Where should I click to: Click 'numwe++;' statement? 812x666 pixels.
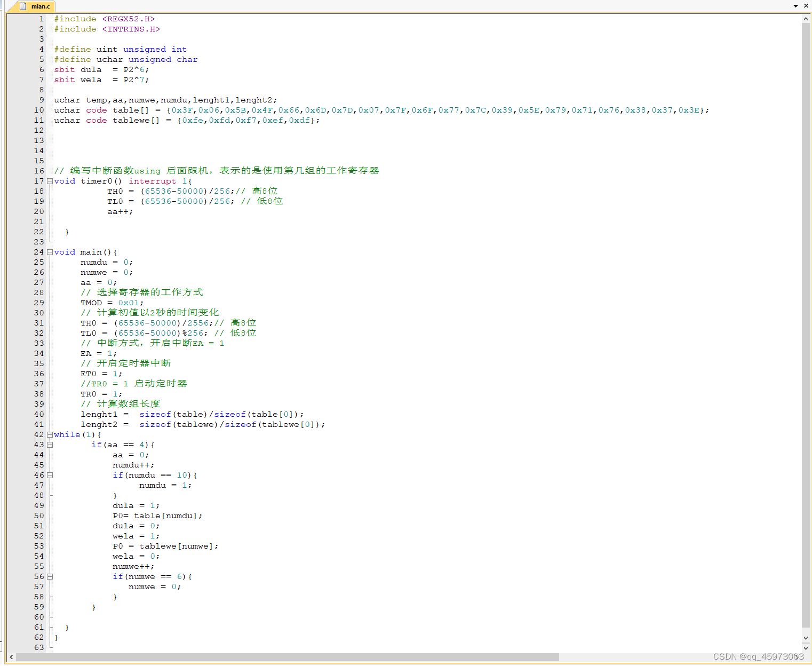134,566
